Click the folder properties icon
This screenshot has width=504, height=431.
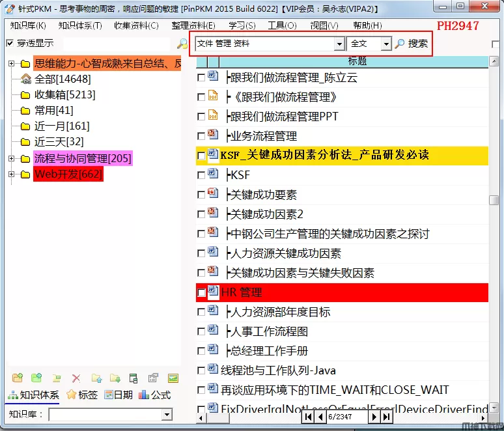point(153,378)
